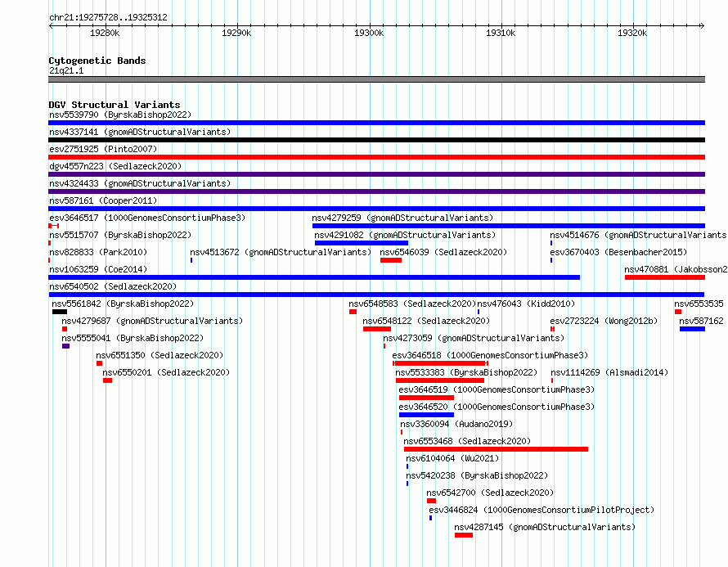Image resolution: width=728 pixels, height=567 pixels.
Task: Click the DGV Structural Variants track title
Action: (115, 105)
